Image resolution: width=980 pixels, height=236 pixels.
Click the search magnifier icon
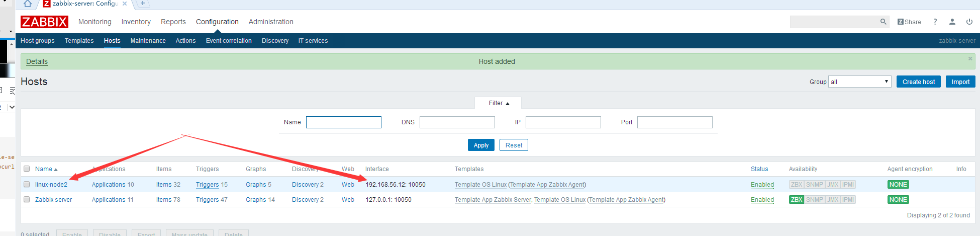coord(883,22)
